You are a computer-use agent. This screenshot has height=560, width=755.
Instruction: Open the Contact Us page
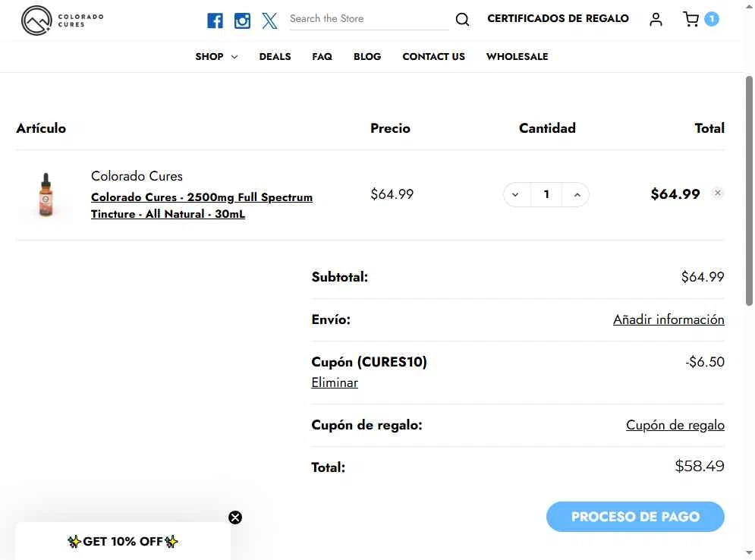point(434,56)
